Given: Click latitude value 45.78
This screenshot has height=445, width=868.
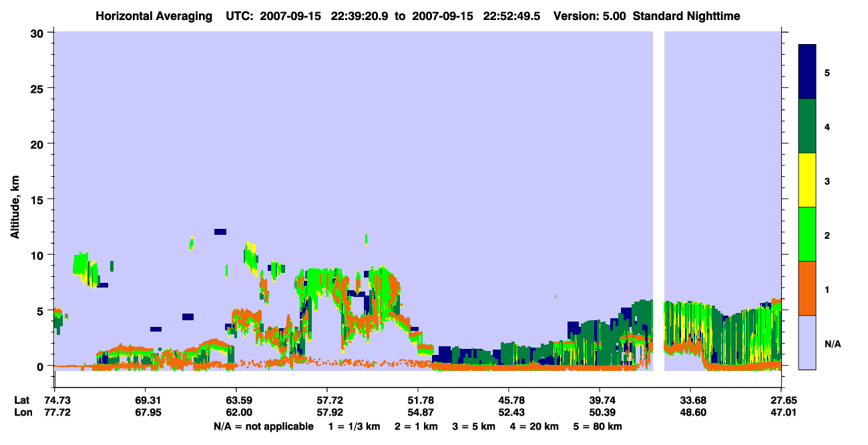Looking at the screenshot, I should (x=509, y=400).
